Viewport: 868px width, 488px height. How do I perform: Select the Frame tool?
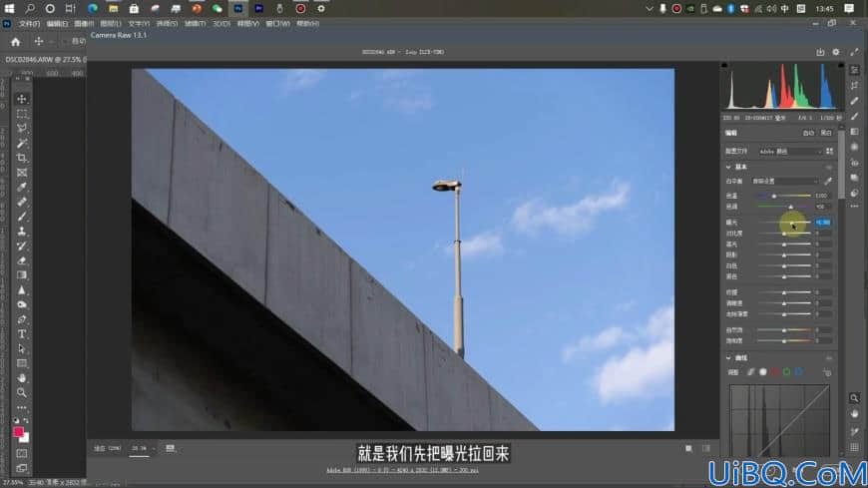tap(22, 173)
